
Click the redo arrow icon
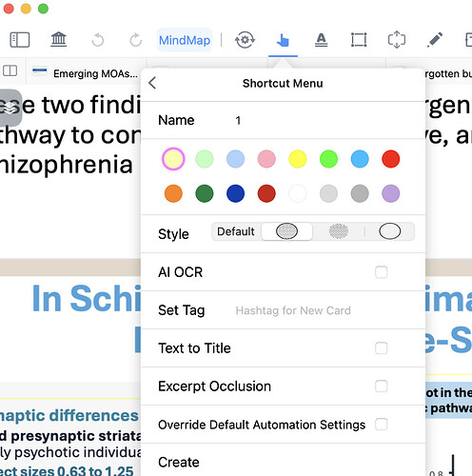coord(136,40)
